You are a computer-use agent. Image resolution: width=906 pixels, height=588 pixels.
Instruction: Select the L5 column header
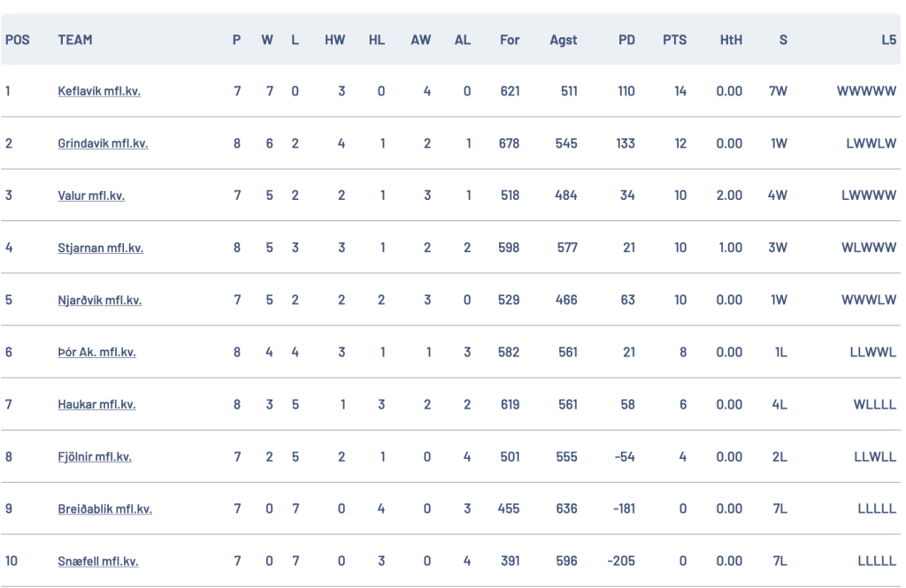(x=888, y=40)
